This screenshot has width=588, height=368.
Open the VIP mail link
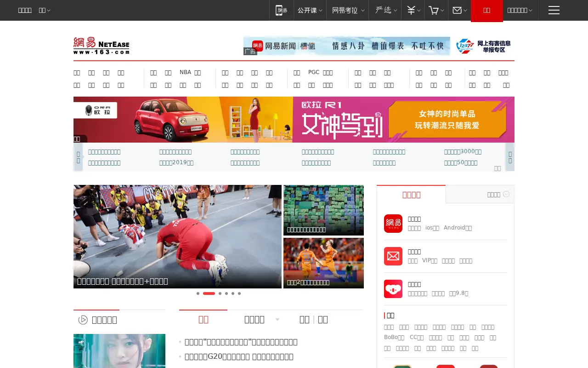(430, 260)
